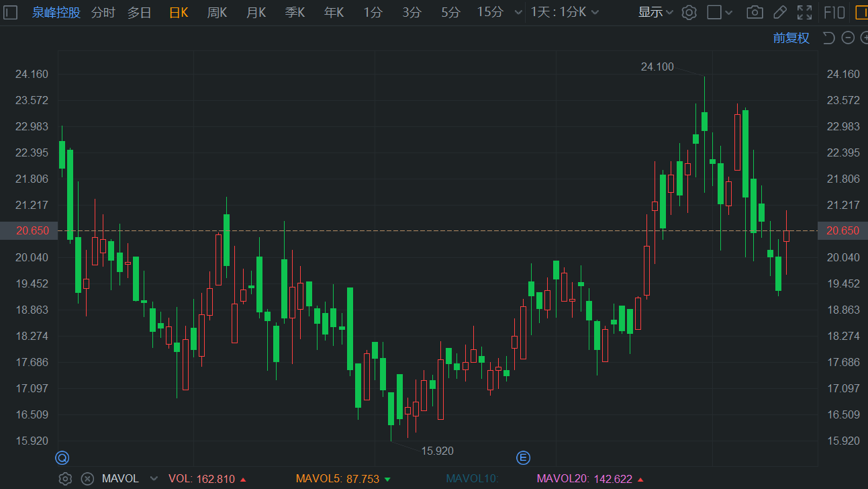
Task: Click the blue Q event marker
Action: pyautogui.click(x=62, y=458)
